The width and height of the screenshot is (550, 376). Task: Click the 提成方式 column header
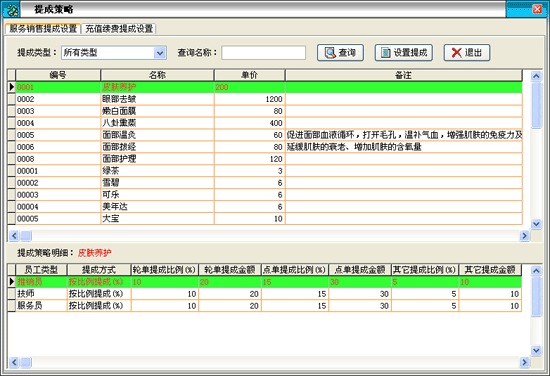(99, 270)
